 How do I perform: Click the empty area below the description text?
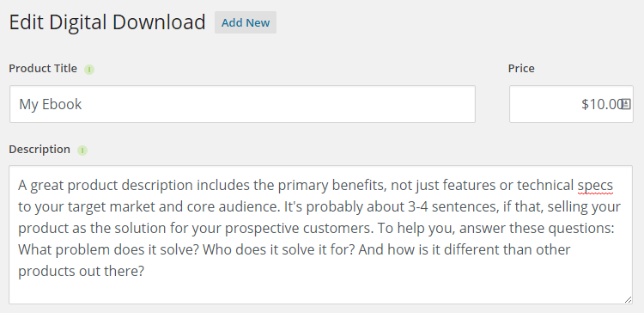(x=320, y=292)
